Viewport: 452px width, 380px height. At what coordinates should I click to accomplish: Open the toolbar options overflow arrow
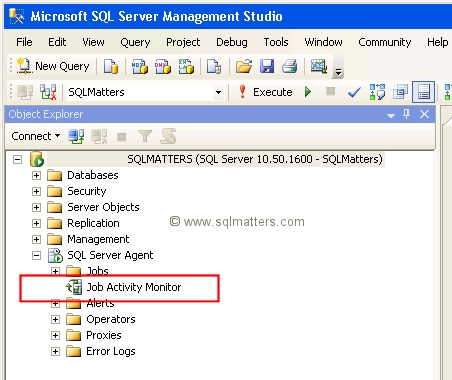(338, 71)
